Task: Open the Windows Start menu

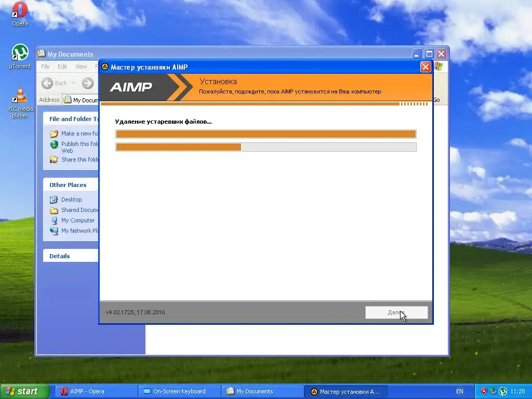Action: pos(24,391)
